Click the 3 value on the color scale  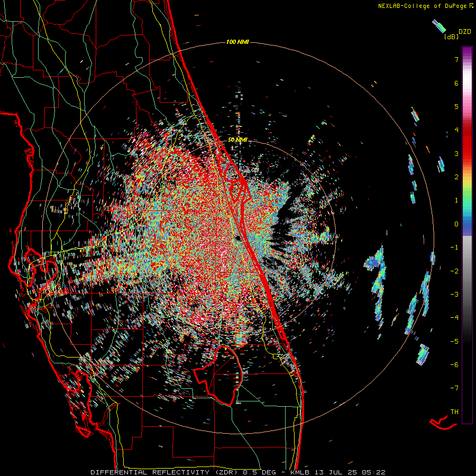pyautogui.click(x=456, y=153)
